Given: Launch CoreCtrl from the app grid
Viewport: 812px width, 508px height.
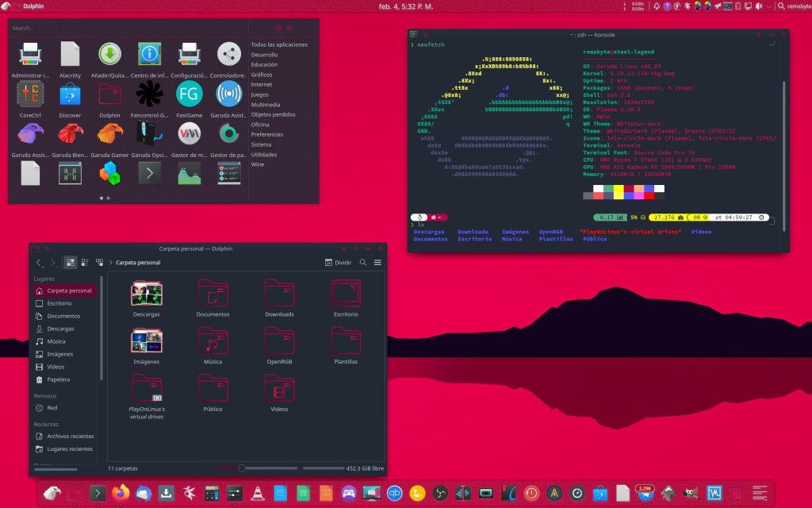Looking at the screenshot, I should 30,94.
